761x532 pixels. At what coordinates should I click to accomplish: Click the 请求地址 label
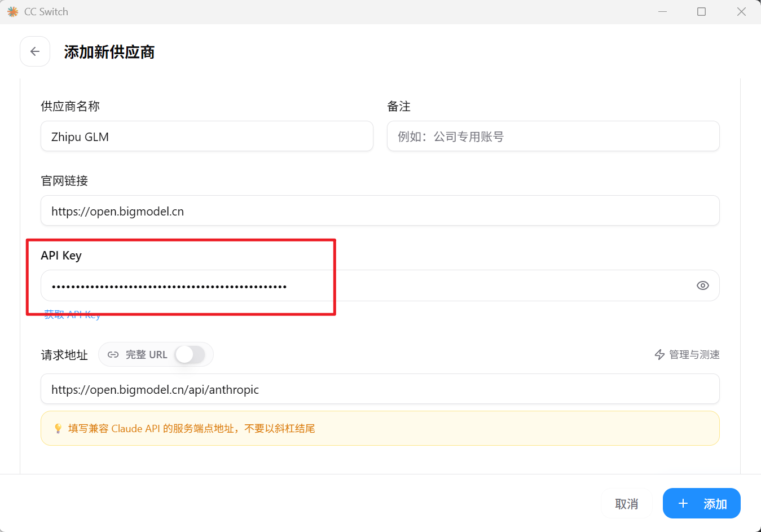point(64,355)
